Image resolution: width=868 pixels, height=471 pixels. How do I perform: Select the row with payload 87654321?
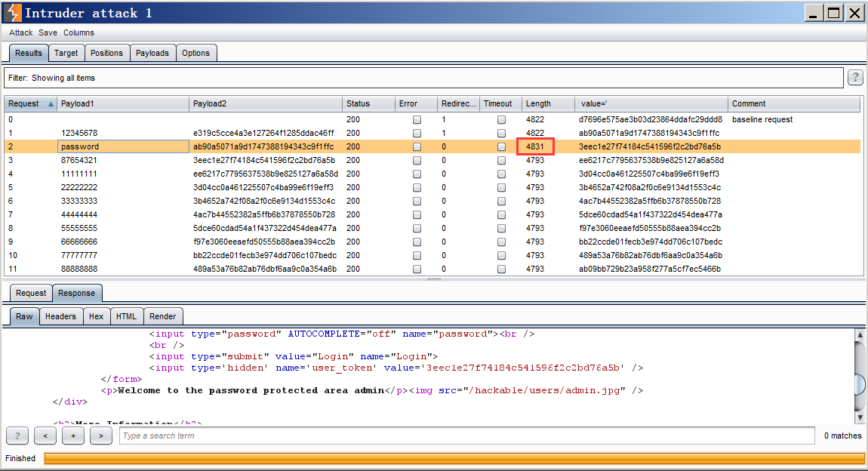point(433,161)
